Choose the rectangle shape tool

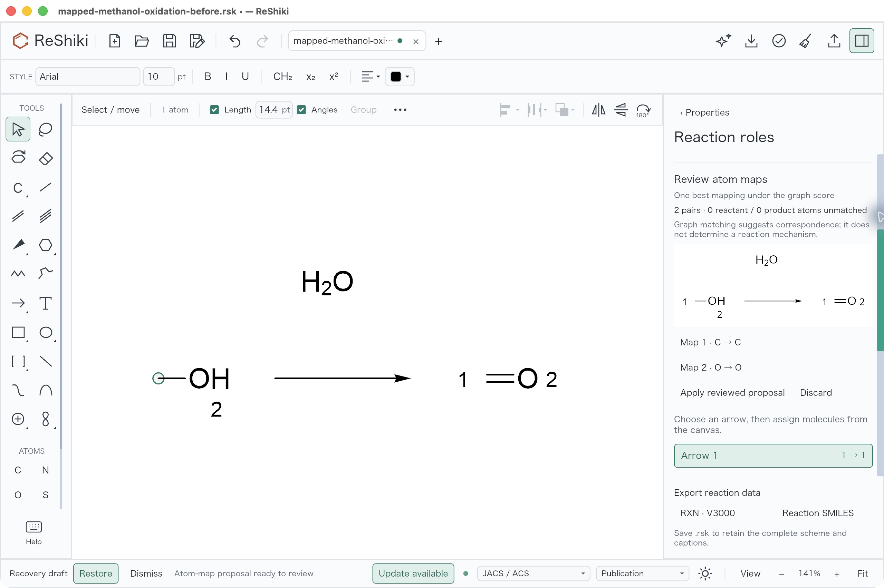point(18,332)
